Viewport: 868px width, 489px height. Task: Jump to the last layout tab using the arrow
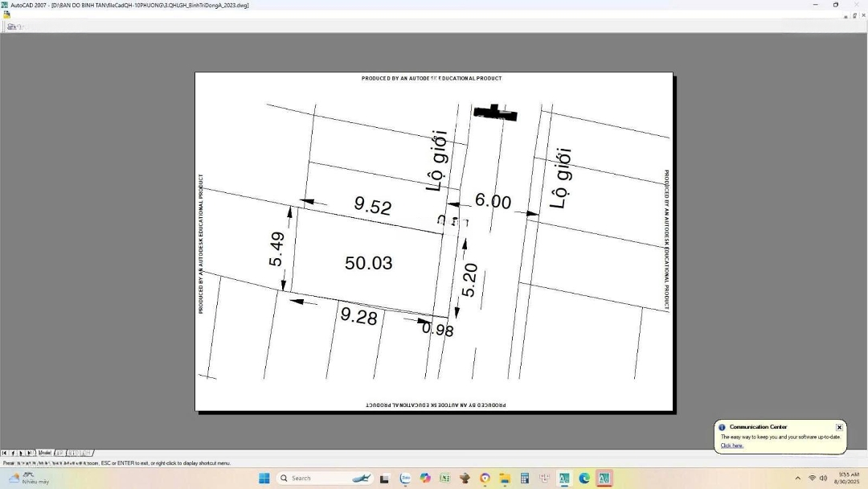pos(31,453)
